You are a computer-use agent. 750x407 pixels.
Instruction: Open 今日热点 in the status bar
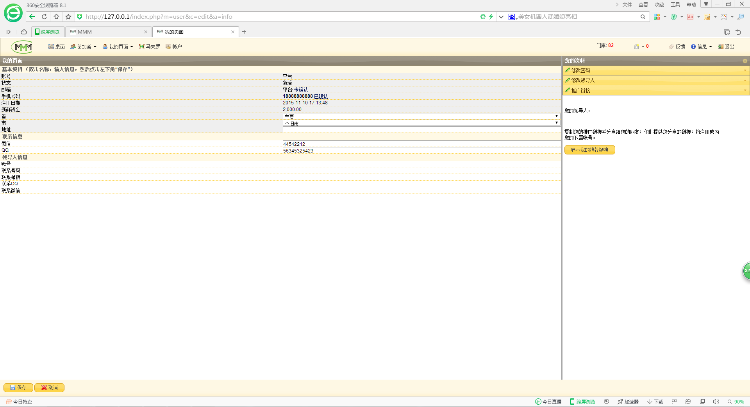[x=19, y=402]
